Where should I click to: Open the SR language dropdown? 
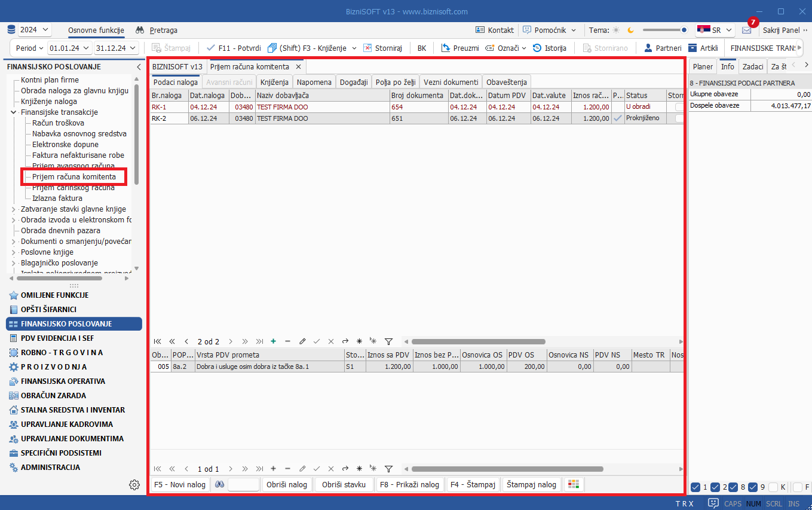pos(715,30)
